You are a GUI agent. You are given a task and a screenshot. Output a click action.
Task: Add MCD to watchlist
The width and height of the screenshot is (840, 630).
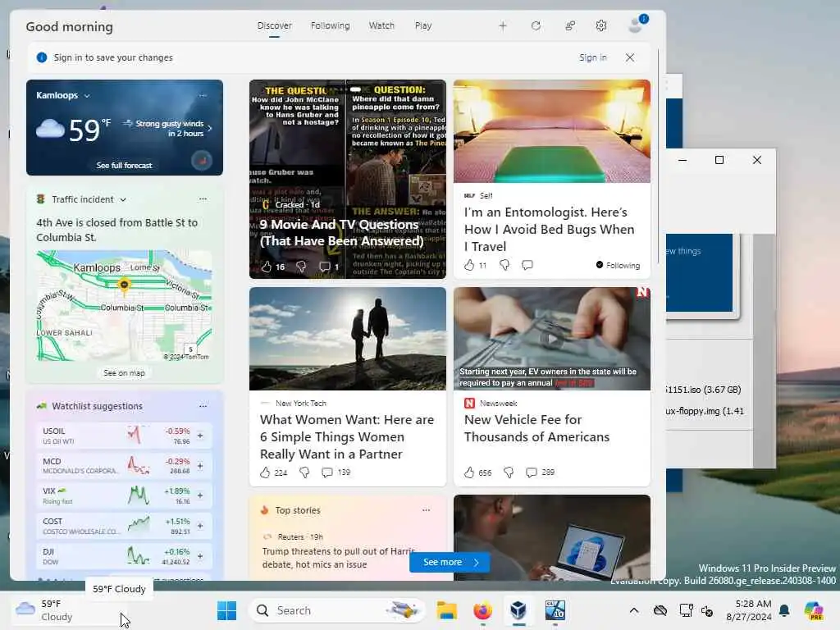coord(200,466)
